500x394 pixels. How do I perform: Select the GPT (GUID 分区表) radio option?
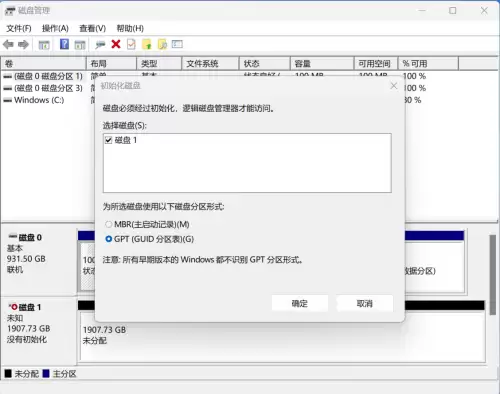click(x=108, y=239)
